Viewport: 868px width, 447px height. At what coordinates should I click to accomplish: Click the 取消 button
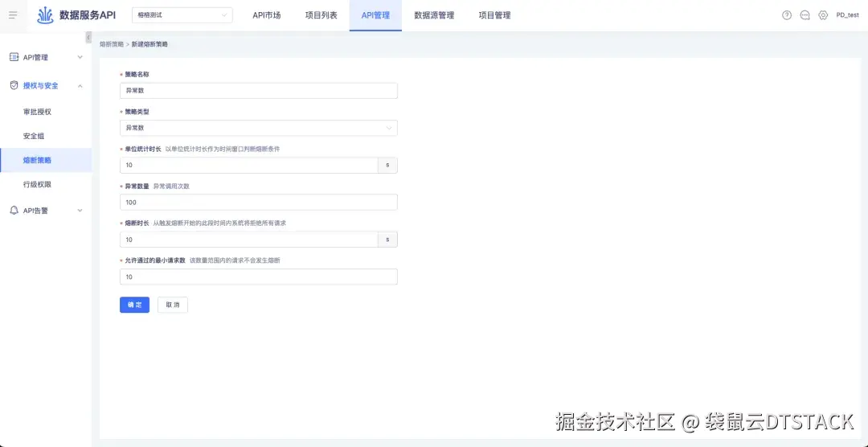pyautogui.click(x=173, y=305)
